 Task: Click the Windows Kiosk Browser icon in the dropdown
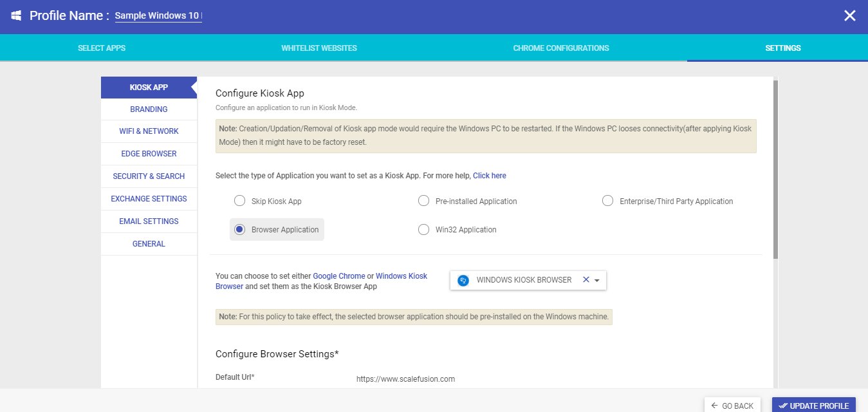(x=463, y=280)
